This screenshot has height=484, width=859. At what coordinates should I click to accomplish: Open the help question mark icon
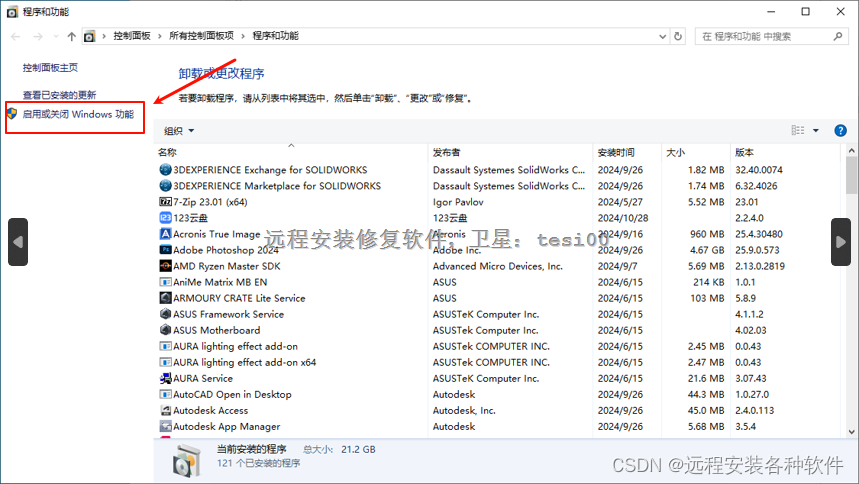pos(840,130)
